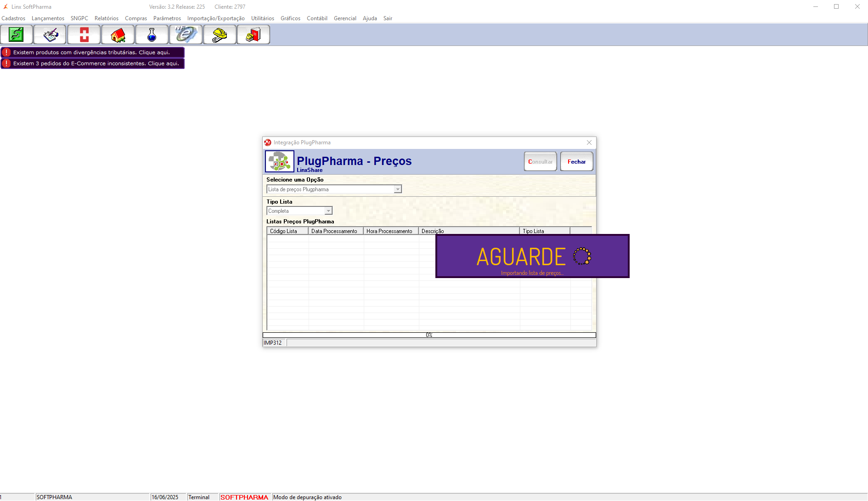Click the Integração PlugPharma title bar icon
This screenshot has width=868, height=501.
(268, 142)
